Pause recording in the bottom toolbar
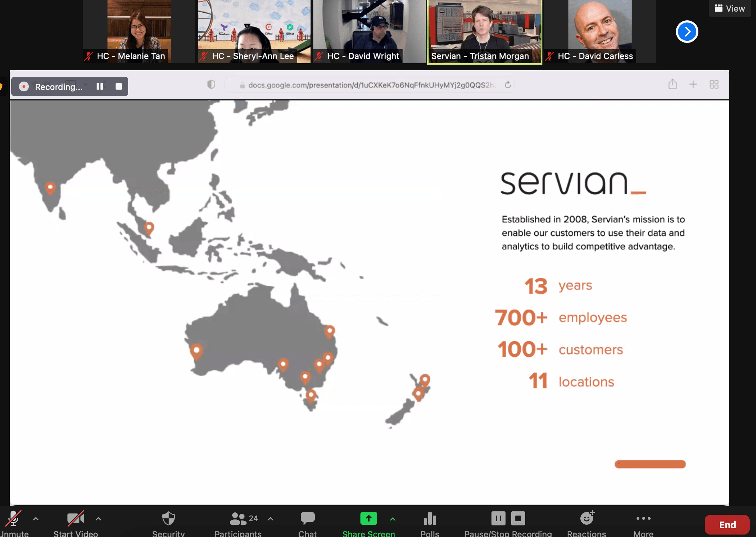 tap(498, 518)
